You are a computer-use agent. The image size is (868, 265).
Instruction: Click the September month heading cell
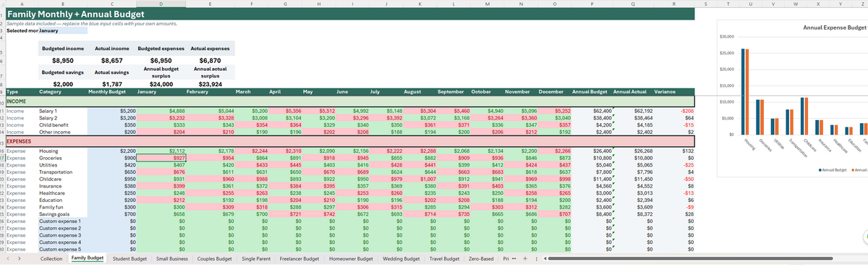453,93
